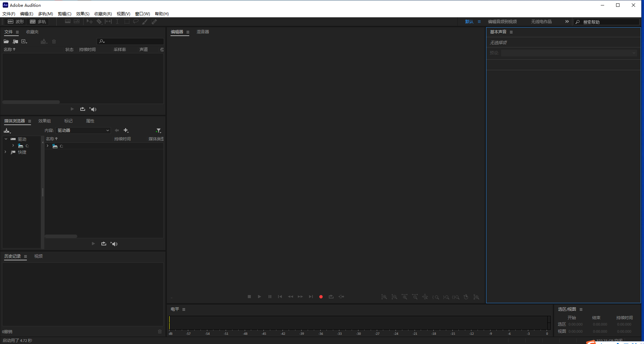The image size is (644, 344).
Task: Select the Spot Healing Brush tool
Action: point(154,21)
